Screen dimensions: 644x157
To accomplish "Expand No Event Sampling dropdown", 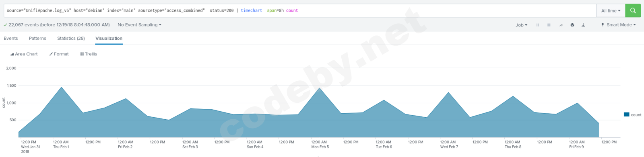I will point(139,25).
